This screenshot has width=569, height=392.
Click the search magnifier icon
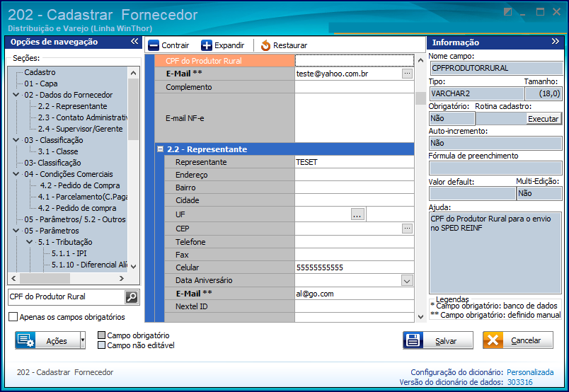coord(132,297)
